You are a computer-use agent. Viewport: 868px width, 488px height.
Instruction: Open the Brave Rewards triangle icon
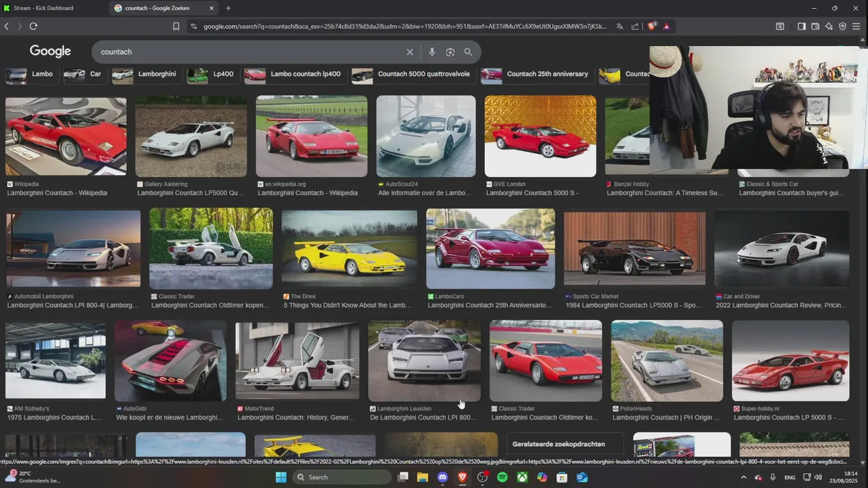667,26
